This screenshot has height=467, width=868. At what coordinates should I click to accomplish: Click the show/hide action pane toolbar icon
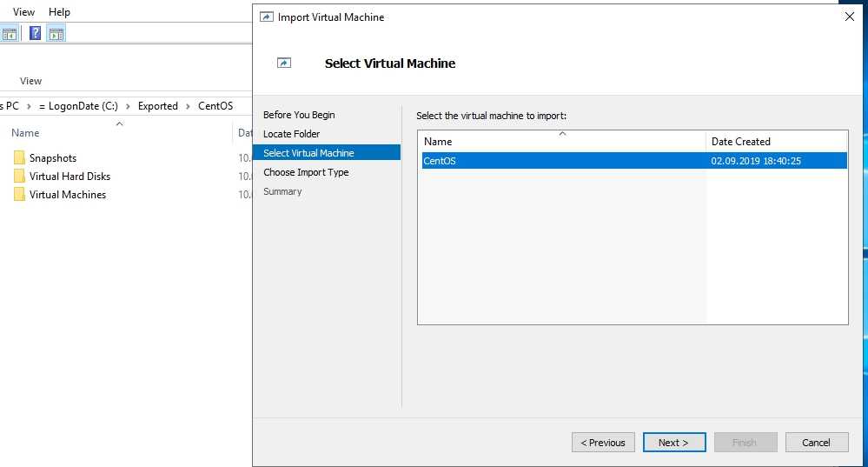tap(56, 34)
